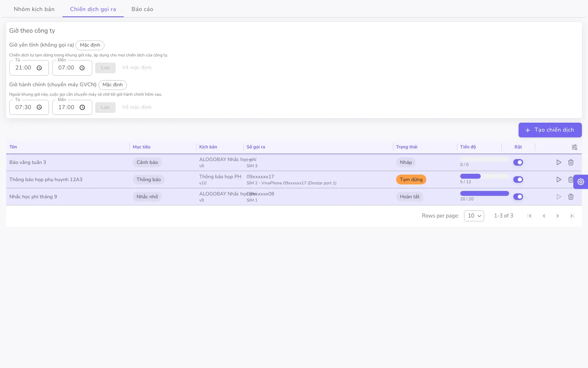The image size is (588, 368).
Task: Click Lưu for quiet hours
Action: pyautogui.click(x=105, y=68)
